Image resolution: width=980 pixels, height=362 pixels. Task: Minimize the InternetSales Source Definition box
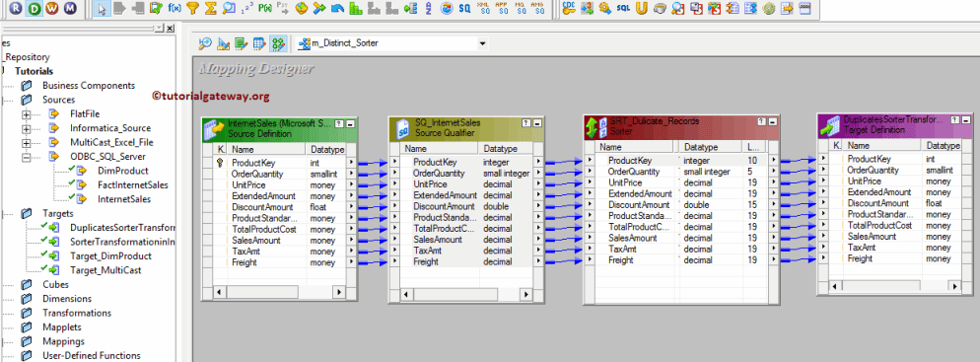tap(350, 124)
